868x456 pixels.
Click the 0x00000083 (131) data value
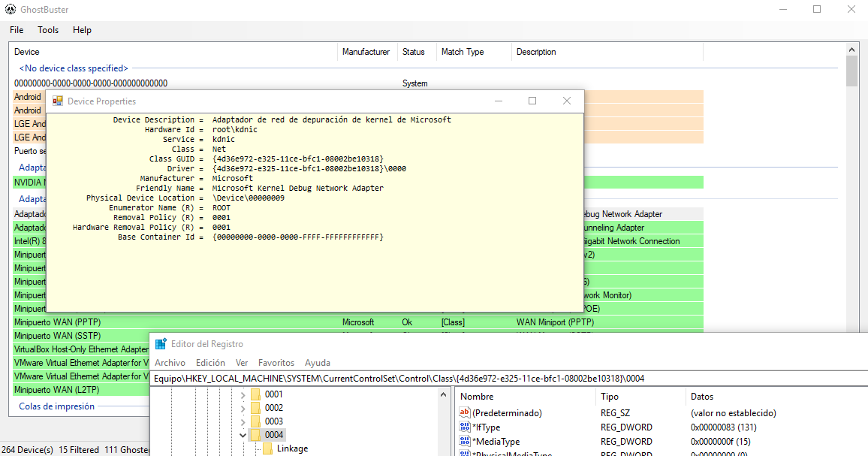coord(724,427)
